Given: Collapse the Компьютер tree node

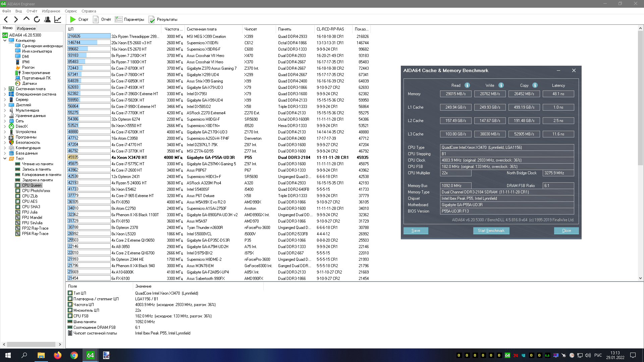Looking at the screenshot, I should pos(5,41).
